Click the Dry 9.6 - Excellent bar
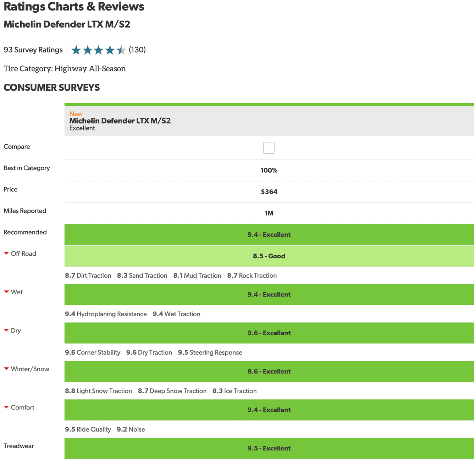This screenshot has height=461, width=476. pos(269,333)
